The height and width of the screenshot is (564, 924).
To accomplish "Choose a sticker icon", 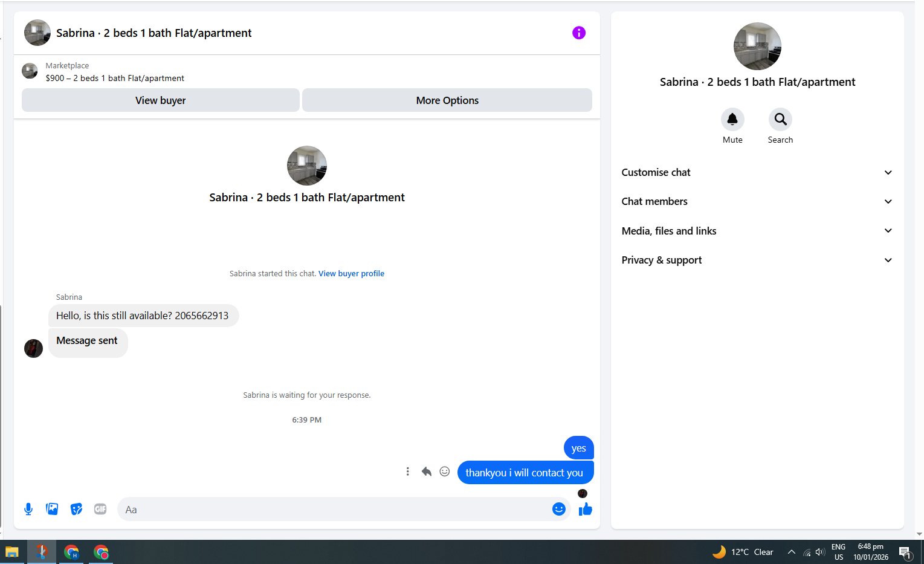I will (76, 509).
